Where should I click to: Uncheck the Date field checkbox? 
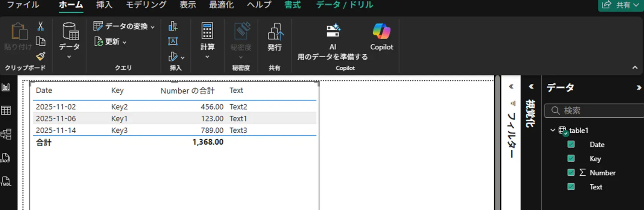pyautogui.click(x=571, y=144)
